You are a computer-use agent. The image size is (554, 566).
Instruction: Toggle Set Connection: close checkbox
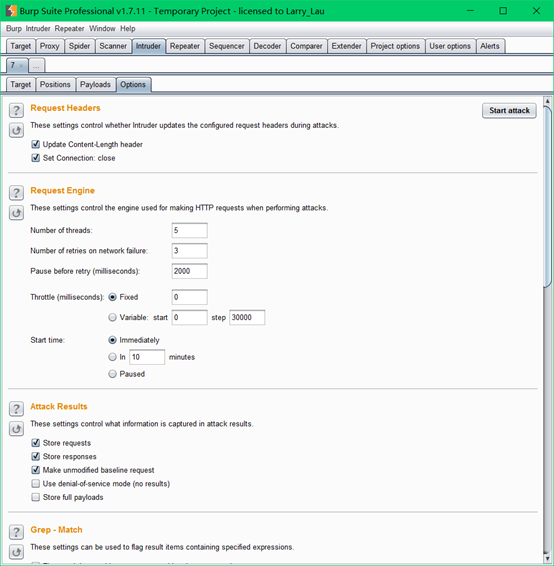click(35, 158)
